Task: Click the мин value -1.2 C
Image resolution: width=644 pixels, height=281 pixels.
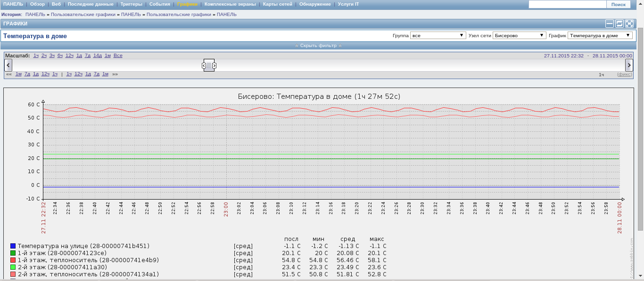Action: click(320, 246)
